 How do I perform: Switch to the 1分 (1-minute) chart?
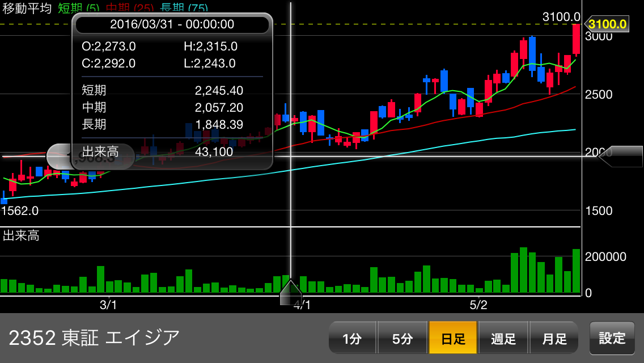352,339
